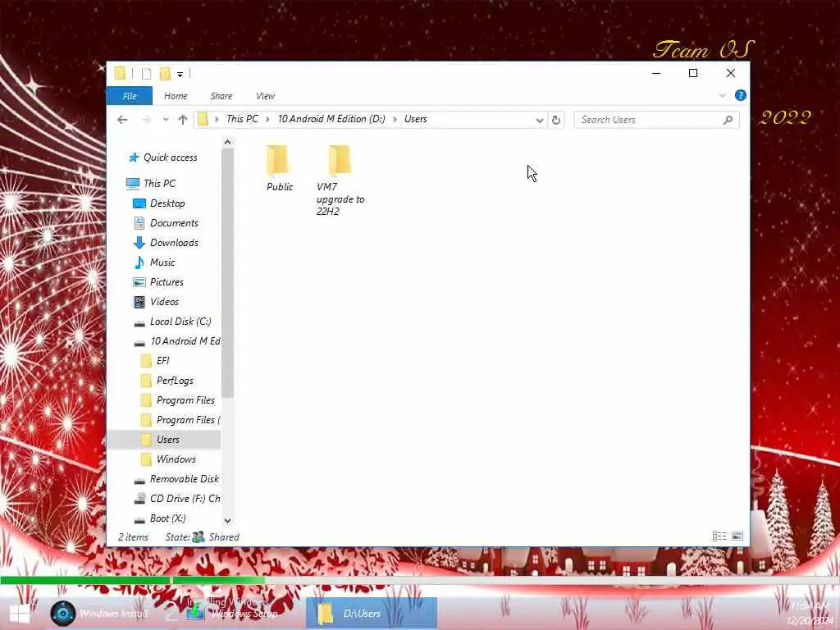Viewport: 840px width, 630px height.
Task: Click the taskbar clock and date
Action: click(811, 614)
